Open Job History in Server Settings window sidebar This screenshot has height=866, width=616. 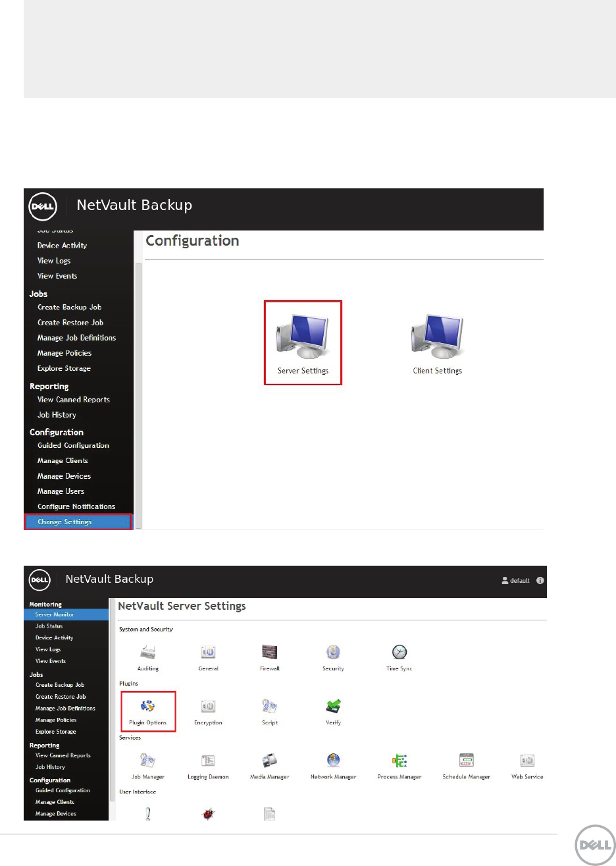50,767
